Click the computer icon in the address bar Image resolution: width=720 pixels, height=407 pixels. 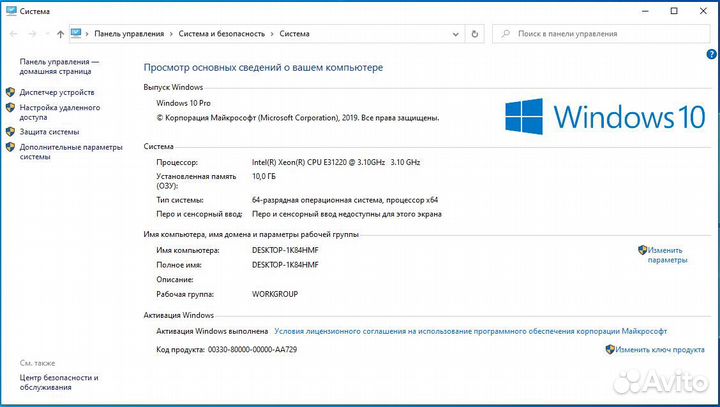tap(76, 33)
